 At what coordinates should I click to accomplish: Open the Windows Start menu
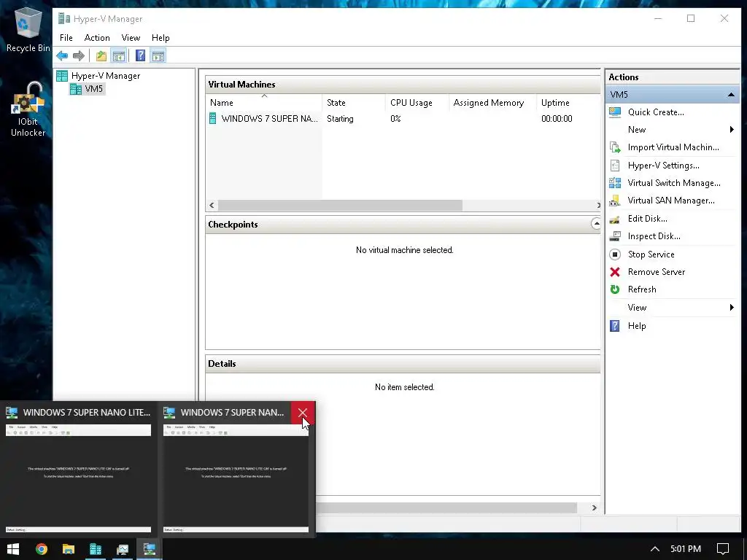13,549
